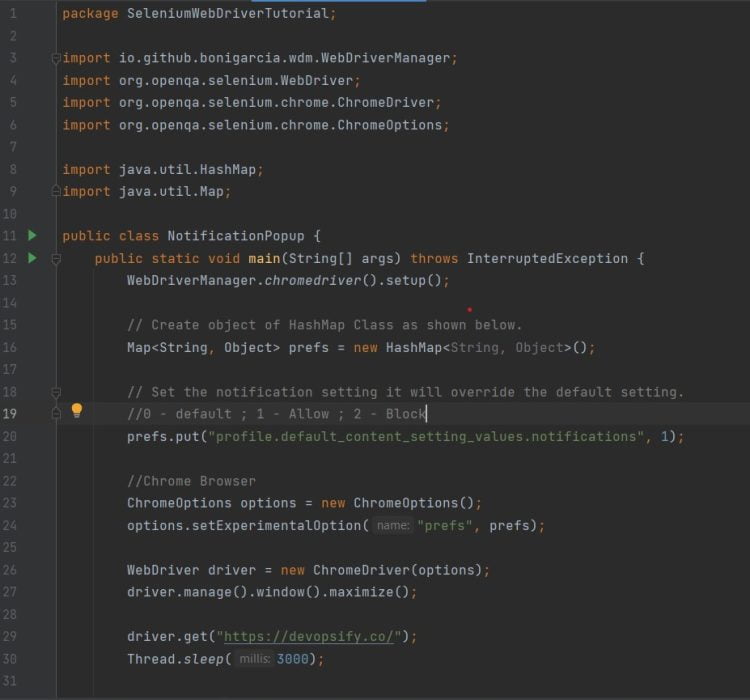Screen dimensions: 750x700
Task: Click the run icon beside the main method
Action: (x=32, y=258)
